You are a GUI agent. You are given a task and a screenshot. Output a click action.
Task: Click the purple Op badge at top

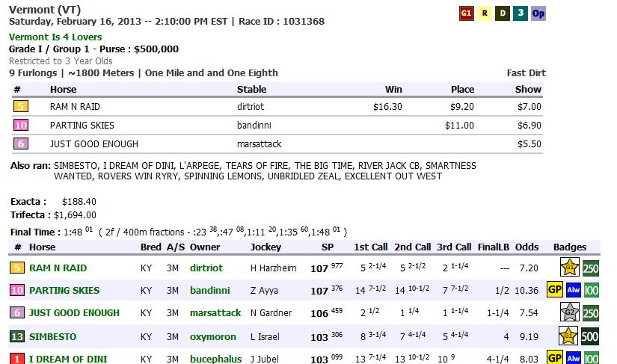tap(538, 13)
